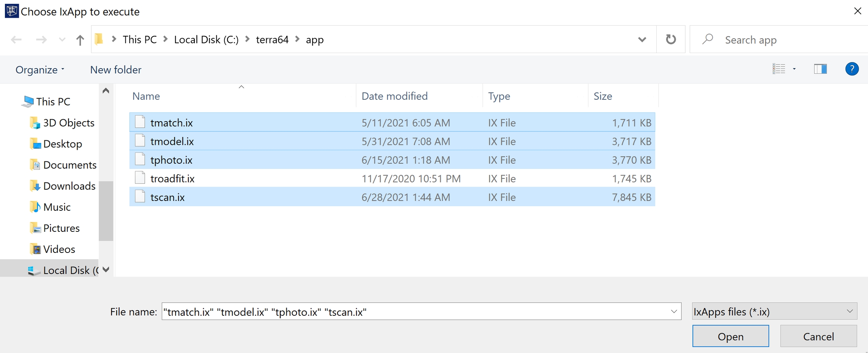Image resolution: width=868 pixels, height=353 pixels.
Task: Sort files by Date modified column
Action: [x=394, y=96]
